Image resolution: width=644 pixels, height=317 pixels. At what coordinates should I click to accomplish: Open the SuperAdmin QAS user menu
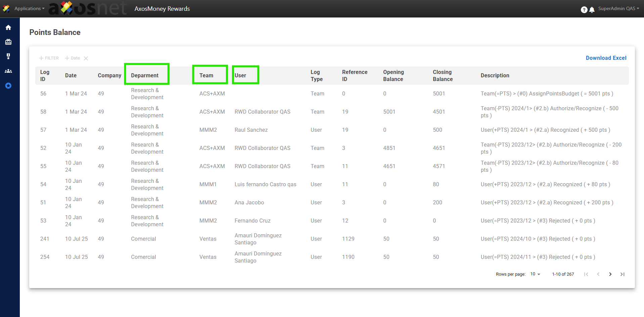[x=618, y=9]
